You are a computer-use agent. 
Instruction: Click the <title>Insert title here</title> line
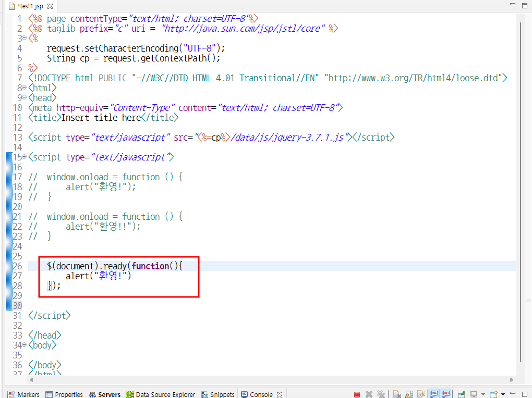pyautogui.click(x=103, y=118)
